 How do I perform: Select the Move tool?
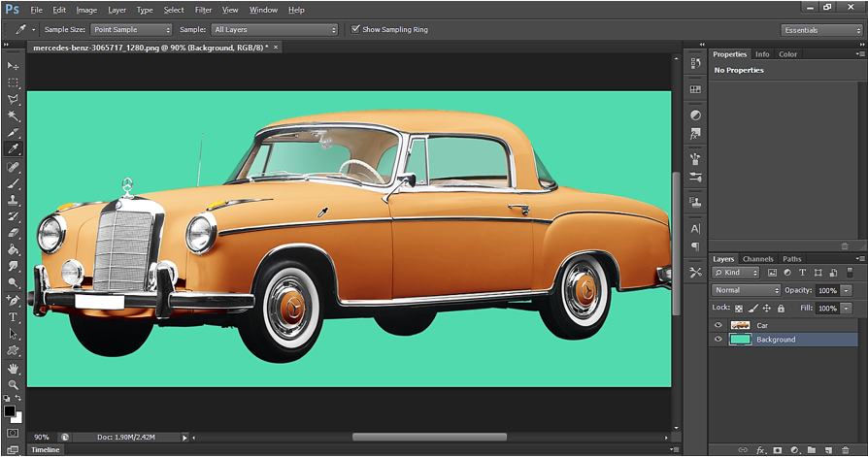click(13, 66)
